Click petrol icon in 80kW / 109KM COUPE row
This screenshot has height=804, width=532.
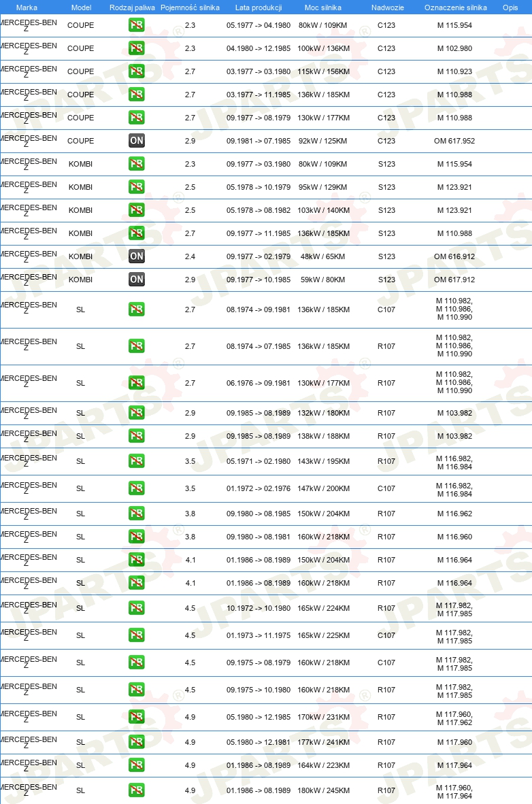coord(137,25)
